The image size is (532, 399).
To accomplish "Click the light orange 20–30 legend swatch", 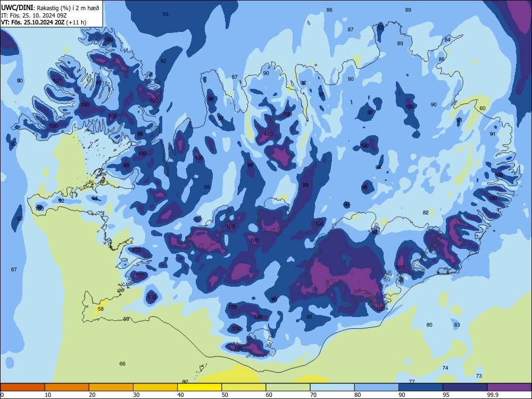I will click(111, 387).
